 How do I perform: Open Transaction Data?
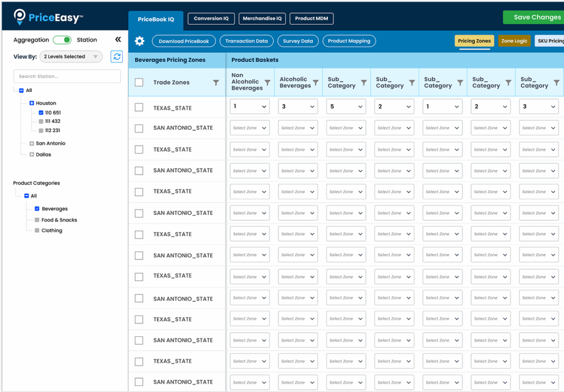coord(246,41)
